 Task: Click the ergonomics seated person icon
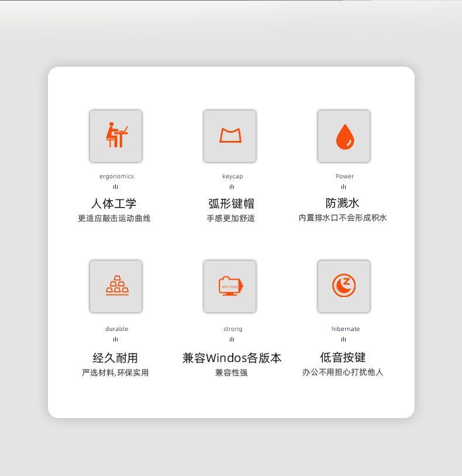116,135
